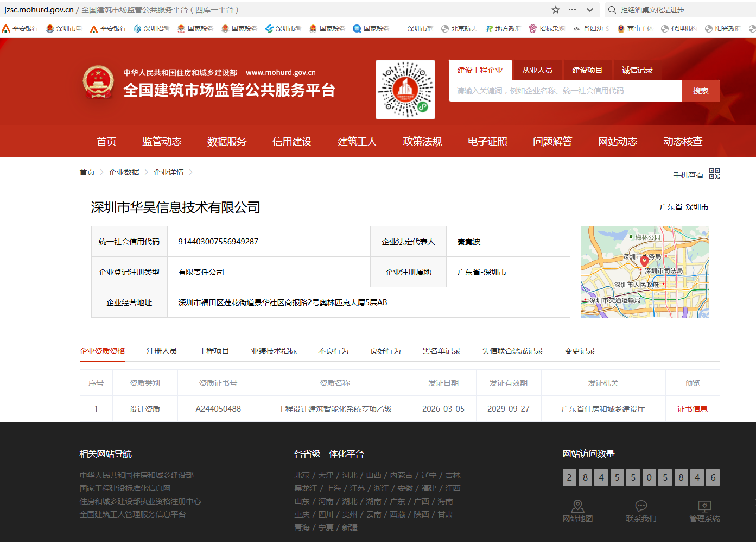This screenshot has height=542, width=756.
Task: Expand the address bar dropdown chevron
Action: coord(590,10)
